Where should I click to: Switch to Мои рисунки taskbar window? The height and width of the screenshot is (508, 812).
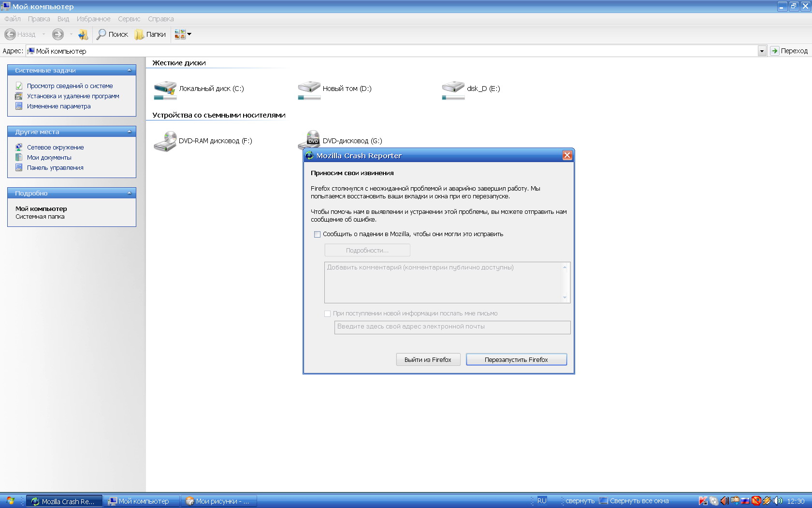218,501
